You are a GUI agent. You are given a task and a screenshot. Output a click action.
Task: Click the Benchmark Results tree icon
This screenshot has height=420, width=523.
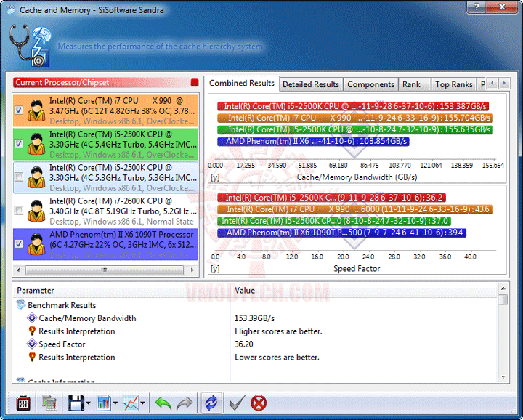[x=20, y=305]
